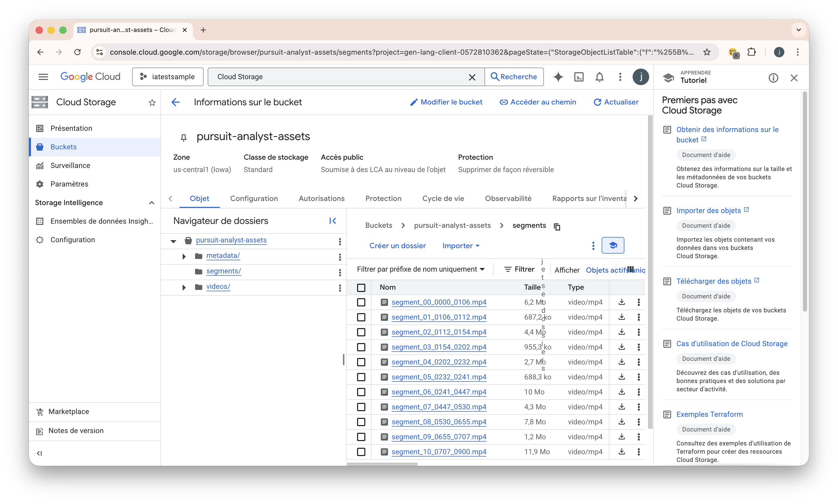This screenshot has width=838, height=504.
Task: Download segment_06_0241_0447.mp4
Action: click(622, 392)
